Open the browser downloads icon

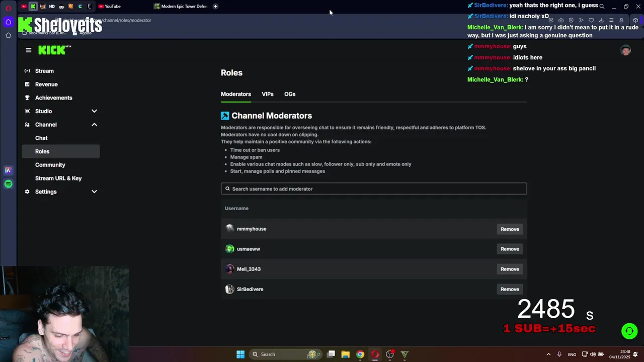coord(601,20)
